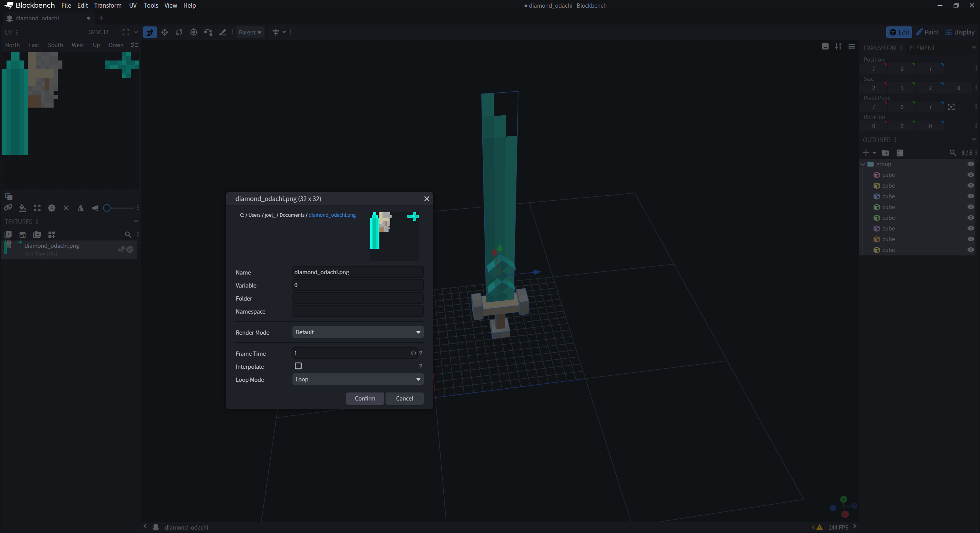This screenshot has width=980, height=533.
Task: Open the Tools menu
Action: click(x=151, y=5)
